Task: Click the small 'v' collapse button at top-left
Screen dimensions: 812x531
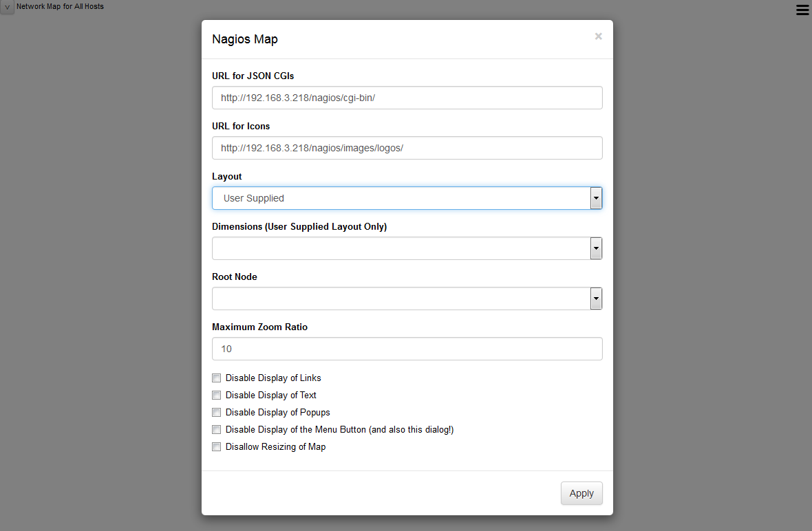Action: point(7,8)
